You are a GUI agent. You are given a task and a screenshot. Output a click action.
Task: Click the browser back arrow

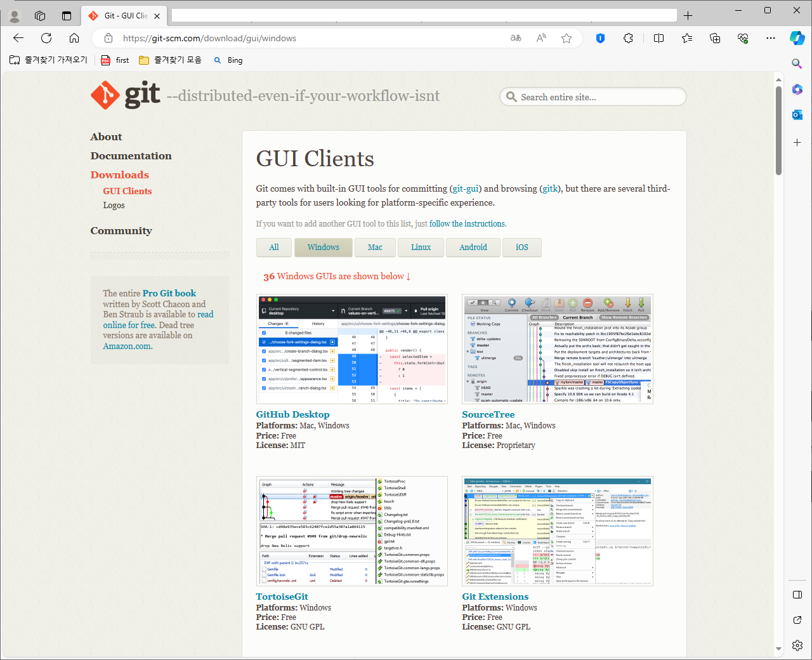tap(18, 38)
